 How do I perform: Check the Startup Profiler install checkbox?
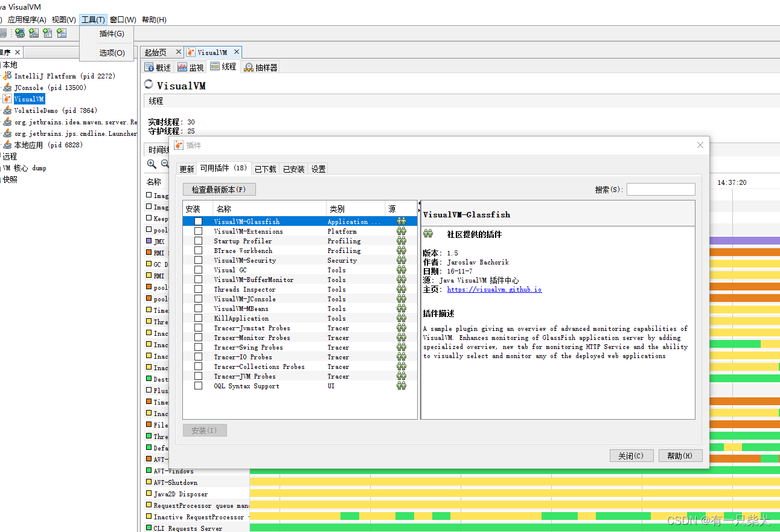coord(198,241)
